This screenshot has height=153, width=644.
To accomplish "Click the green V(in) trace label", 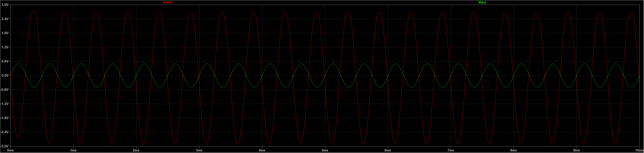I will pos(482,3).
